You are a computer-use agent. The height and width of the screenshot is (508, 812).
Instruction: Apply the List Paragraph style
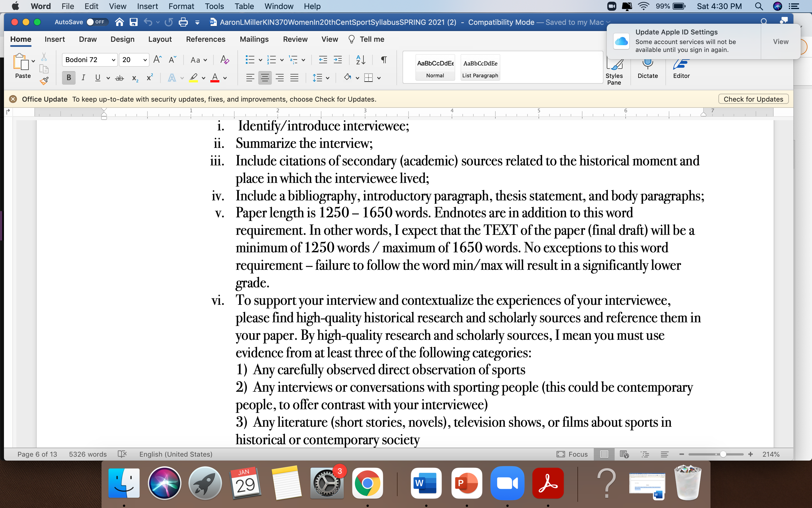tap(480, 67)
